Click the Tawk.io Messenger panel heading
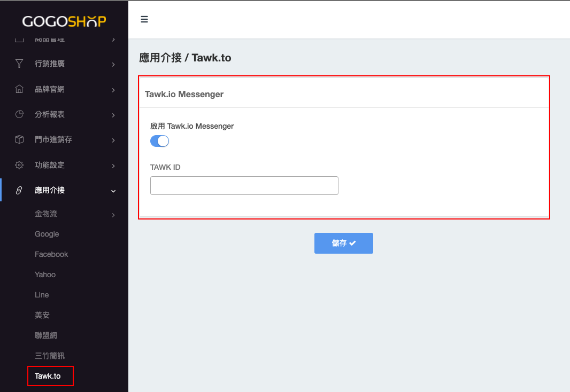The width and height of the screenshot is (570, 392). pyautogui.click(x=184, y=95)
